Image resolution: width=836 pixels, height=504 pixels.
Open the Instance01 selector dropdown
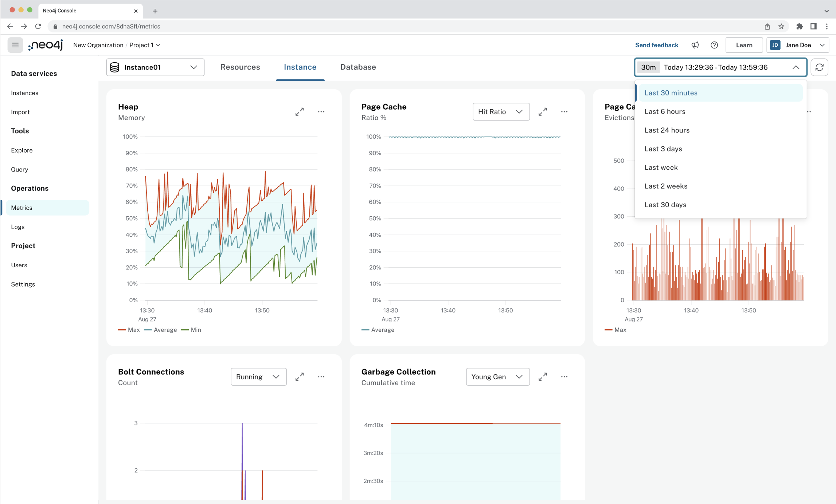(x=155, y=67)
